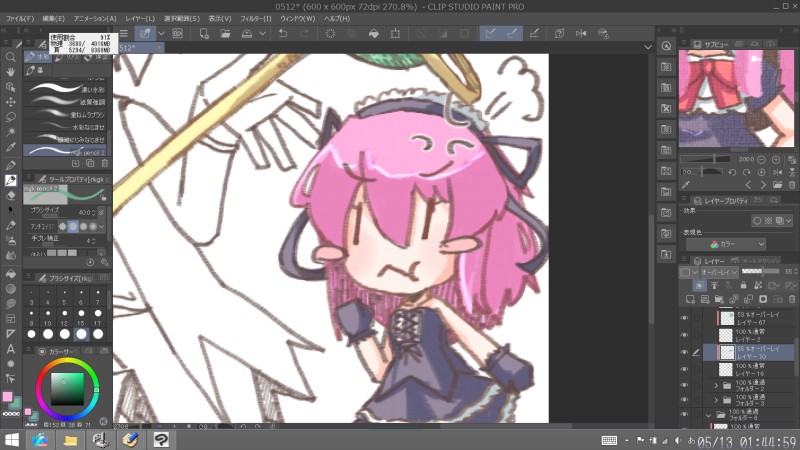Click the Save icon in command bar
This screenshot has height=450, width=800.
point(247,34)
